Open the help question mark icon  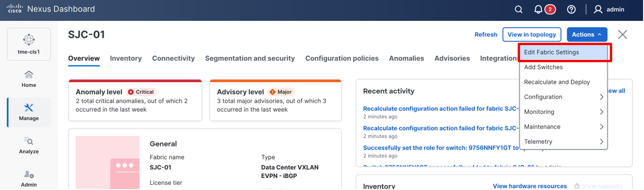pyautogui.click(x=571, y=9)
